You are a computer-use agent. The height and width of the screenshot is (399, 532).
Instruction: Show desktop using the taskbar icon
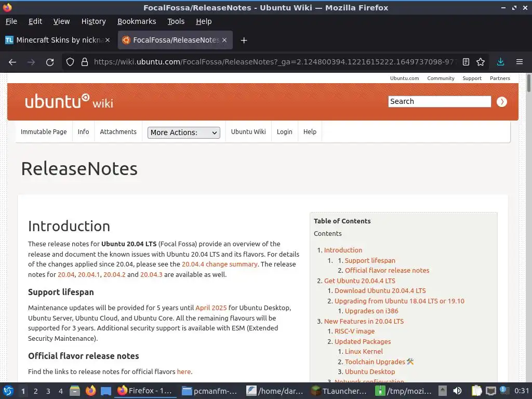[x=106, y=391]
